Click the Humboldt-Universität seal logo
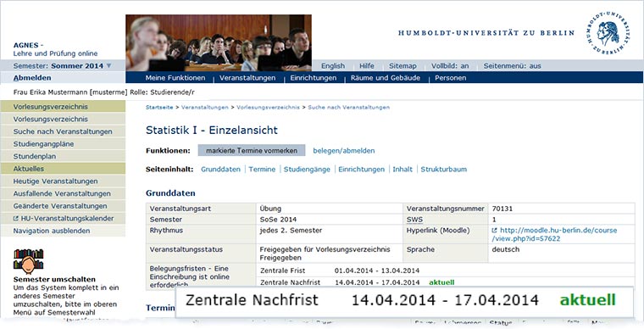Viewport: 644px width, 329px height. [x=608, y=32]
